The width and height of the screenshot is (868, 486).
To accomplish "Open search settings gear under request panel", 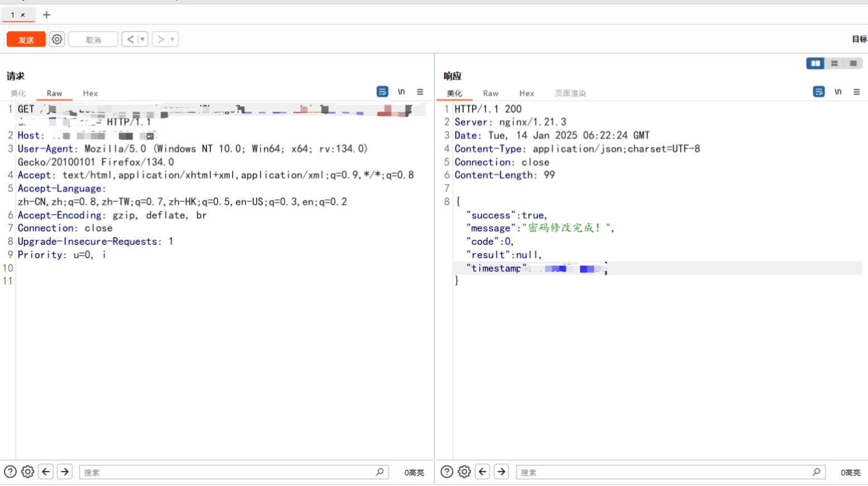I will [x=28, y=472].
